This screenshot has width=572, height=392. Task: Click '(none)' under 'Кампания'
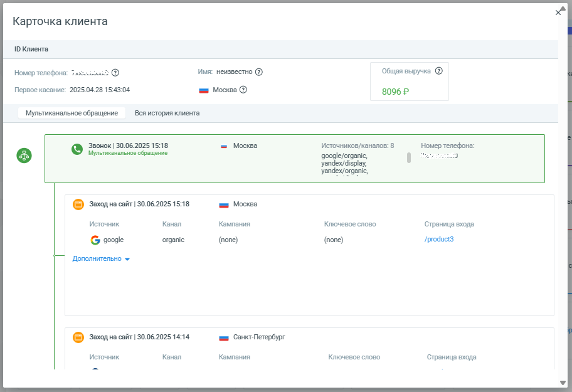(228, 240)
